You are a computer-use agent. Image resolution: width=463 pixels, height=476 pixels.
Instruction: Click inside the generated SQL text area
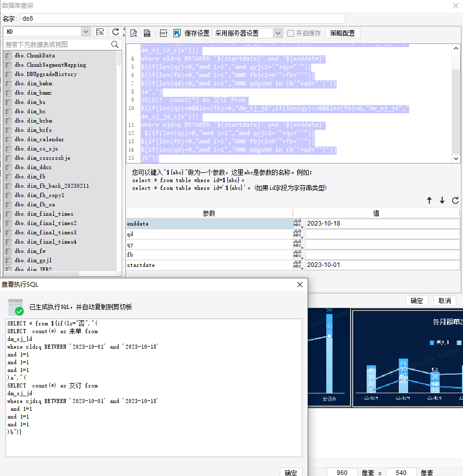point(154,388)
